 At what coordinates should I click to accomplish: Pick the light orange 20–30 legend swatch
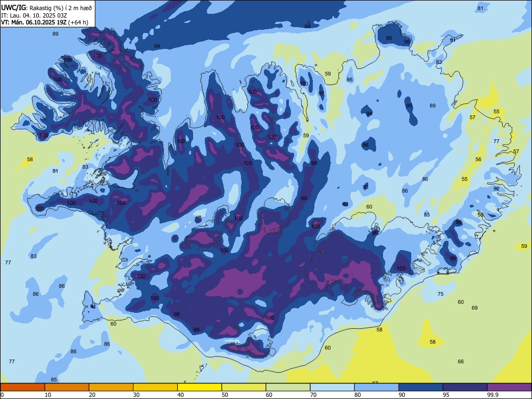point(111,387)
